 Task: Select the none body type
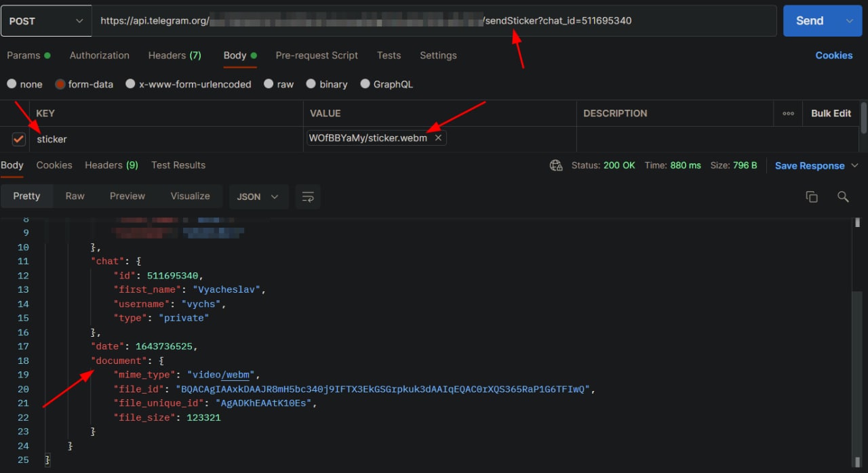click(x=12, y=84)
